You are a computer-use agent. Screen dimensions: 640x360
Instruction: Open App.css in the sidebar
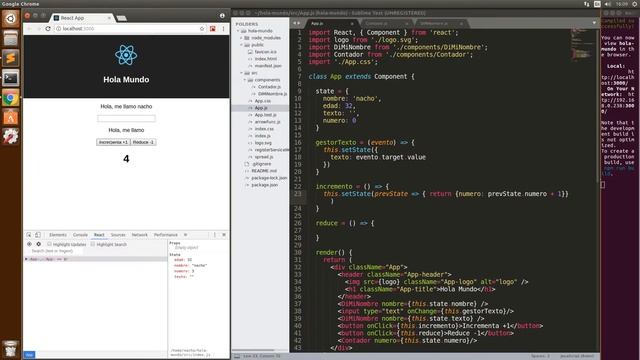tap(262, 101)
